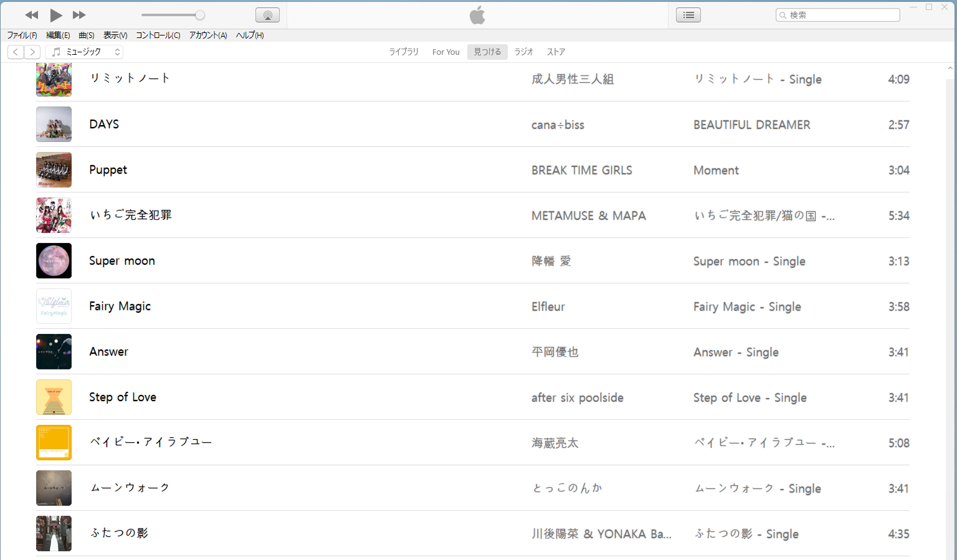Click in the 検索 search field
The height and width of the screenshot is (560, 957).
click(x=838, y=15)
